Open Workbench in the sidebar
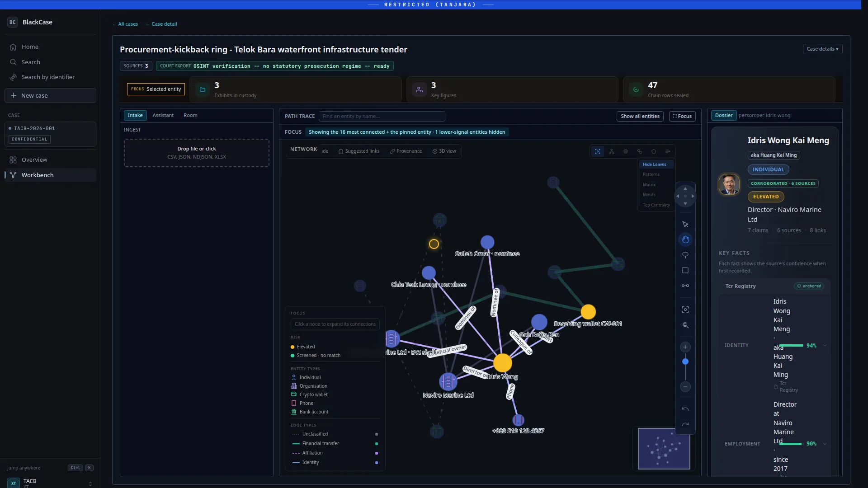Viewport: 868px width, 488px height. 50,175
